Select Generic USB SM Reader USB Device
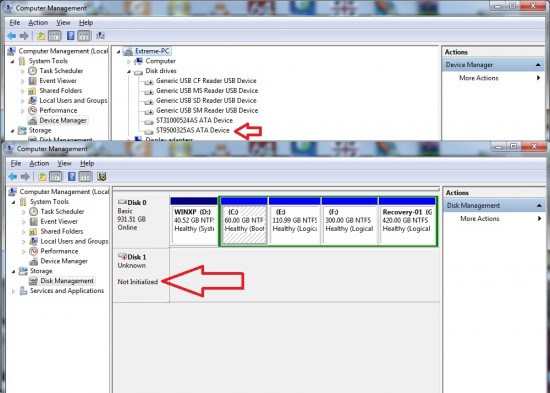This screenshot has height=393, width=550. 207,111
